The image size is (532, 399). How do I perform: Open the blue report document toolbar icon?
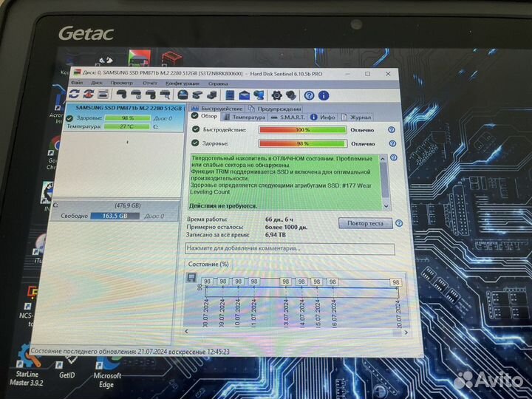point(230,95)
